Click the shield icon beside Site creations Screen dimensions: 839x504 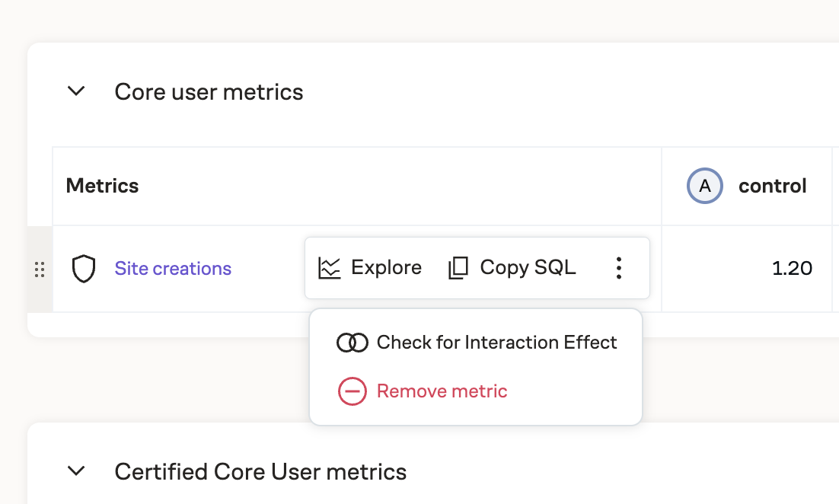point(83,269)
